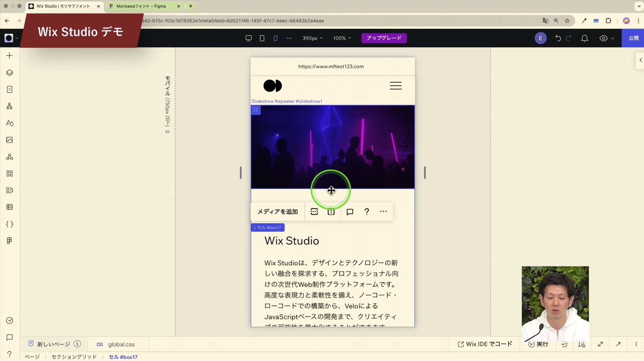Switch to desktop breakpoint icon
Screen dimensions: 644x361
(249, 38)
